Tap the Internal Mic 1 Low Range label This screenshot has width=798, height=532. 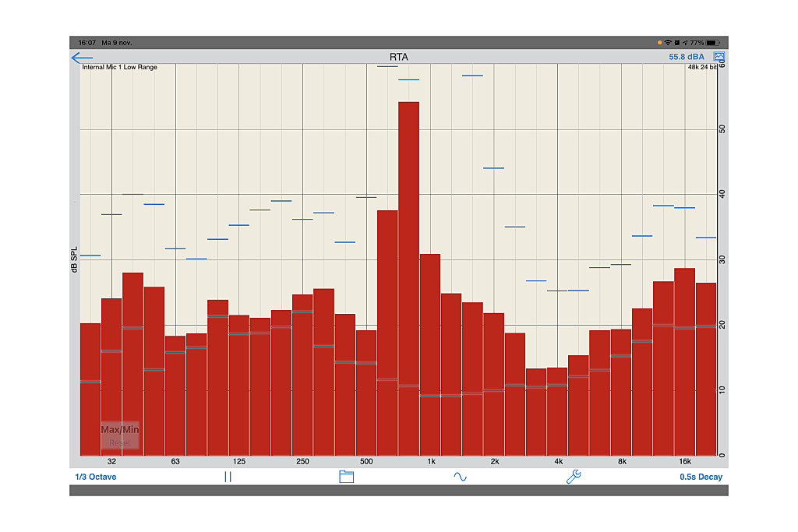[x=119, y=67]
